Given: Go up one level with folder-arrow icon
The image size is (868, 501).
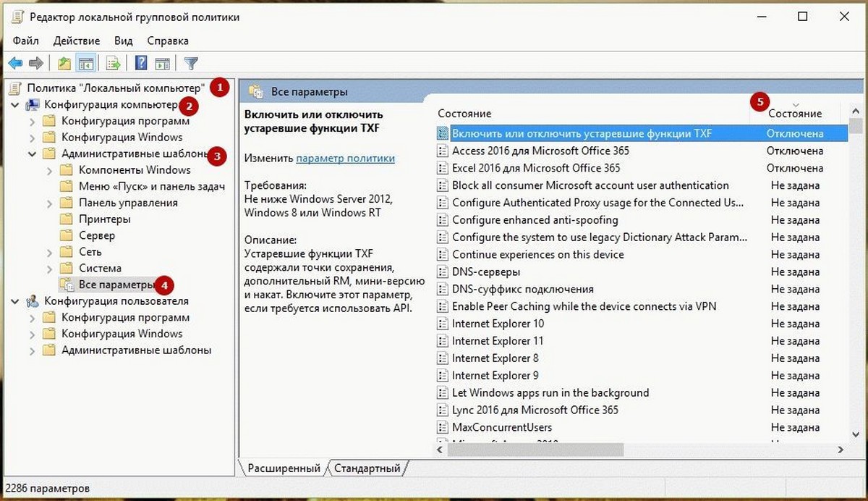Looking at the screenshot, I should point(64,63).
